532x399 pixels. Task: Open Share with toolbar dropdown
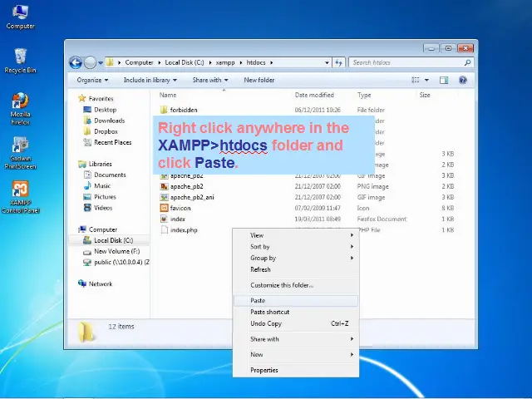point(210,80)
